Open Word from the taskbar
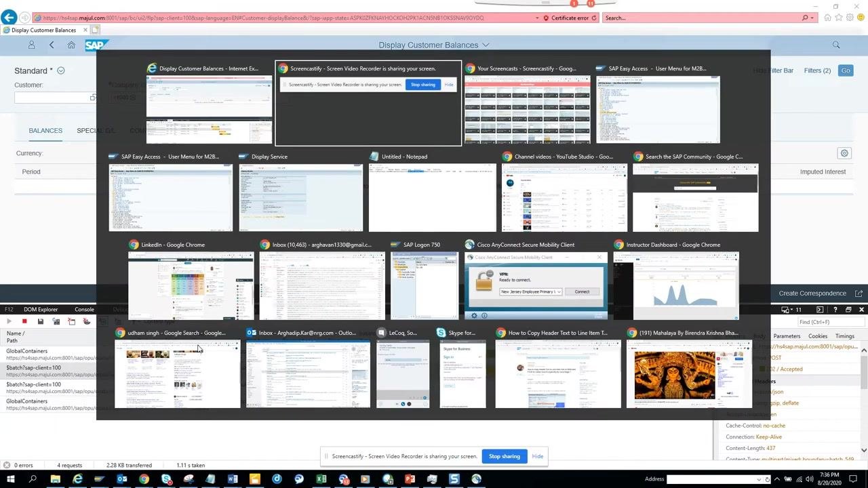 tap(233, 479)
